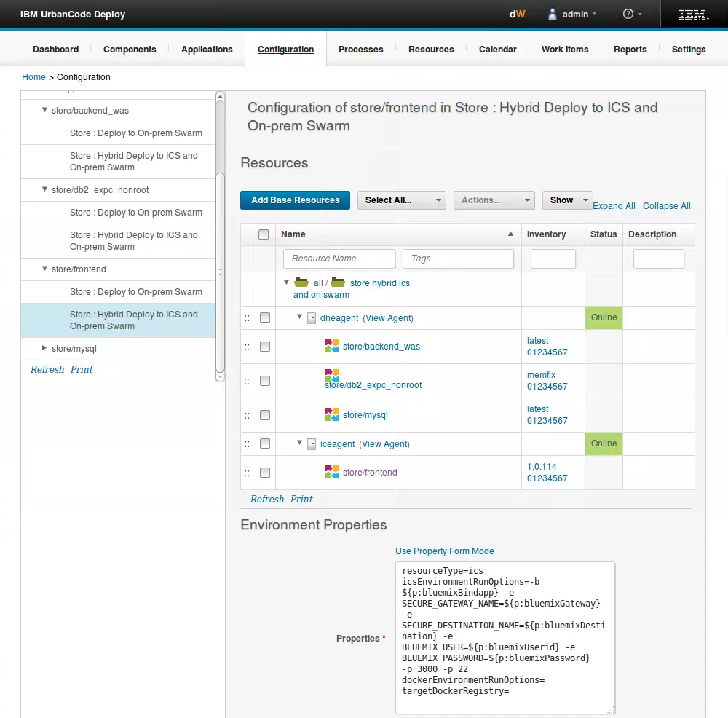Click View Agent link for dheagent

(388, 318)
